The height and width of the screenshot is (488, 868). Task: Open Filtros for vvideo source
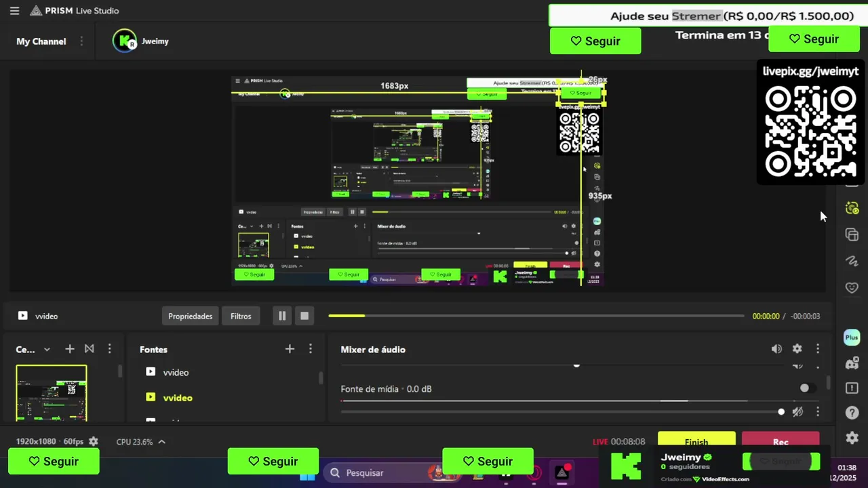241,316
